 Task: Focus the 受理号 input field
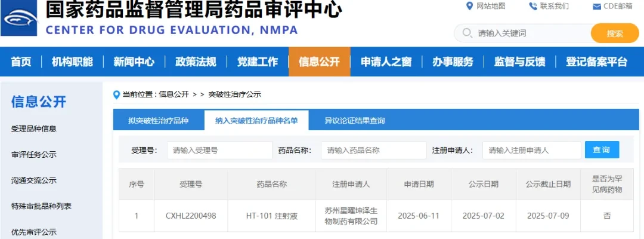point(219,150)
